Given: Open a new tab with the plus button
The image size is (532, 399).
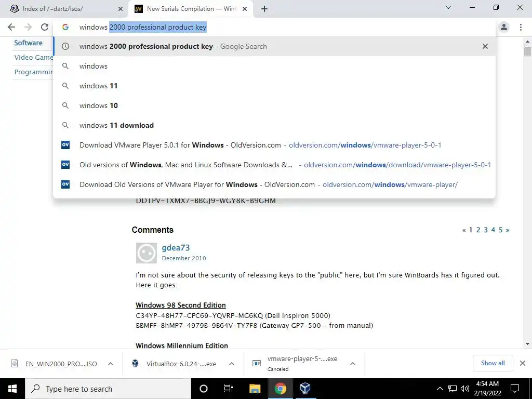Looking at the screenshot, I should pos(264,9).
